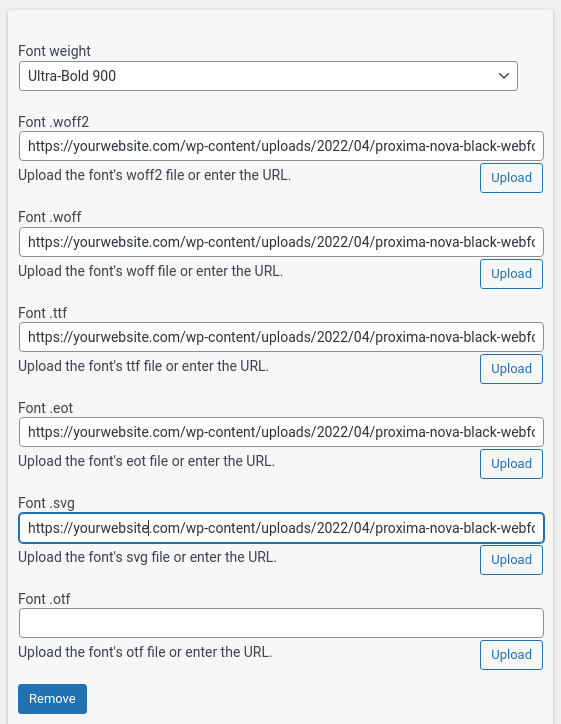Click the Font .otf label
The height and width of the screenshot is (724, 561).
[x=44, y=599]
